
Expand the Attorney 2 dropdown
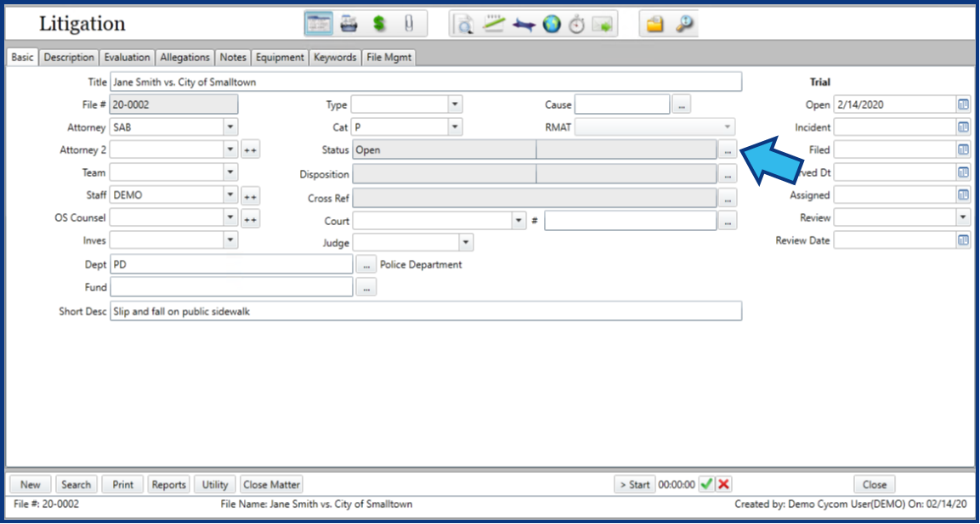point(230,149)
